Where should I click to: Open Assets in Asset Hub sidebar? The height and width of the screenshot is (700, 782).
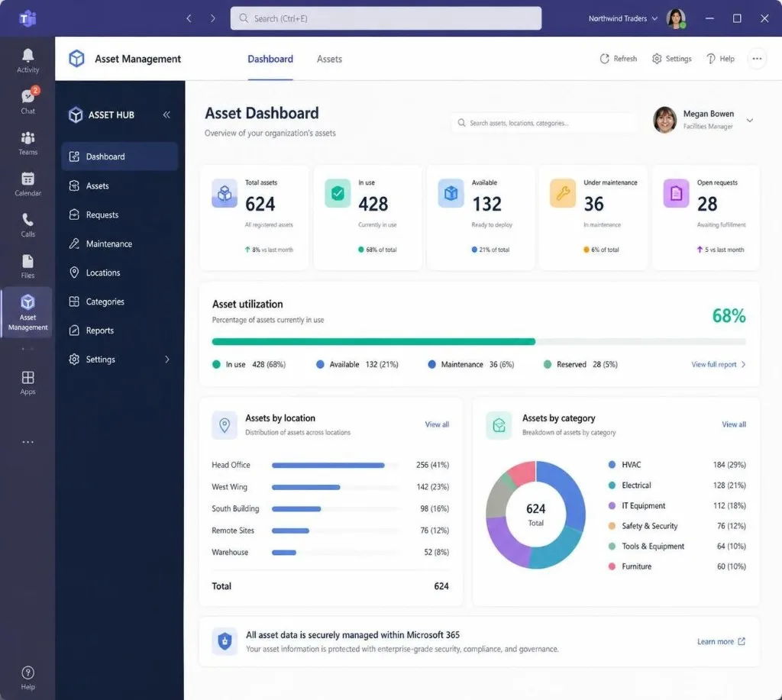120,185
